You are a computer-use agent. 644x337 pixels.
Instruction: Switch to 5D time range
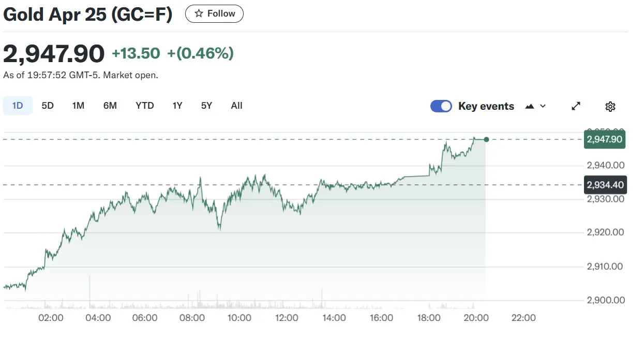click(48, 106)
